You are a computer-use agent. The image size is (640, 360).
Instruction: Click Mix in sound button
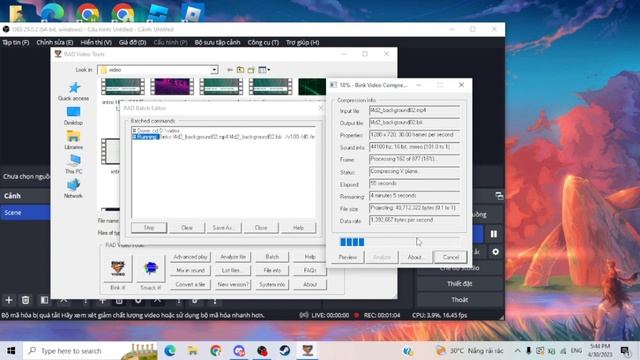tap(191, 270)
